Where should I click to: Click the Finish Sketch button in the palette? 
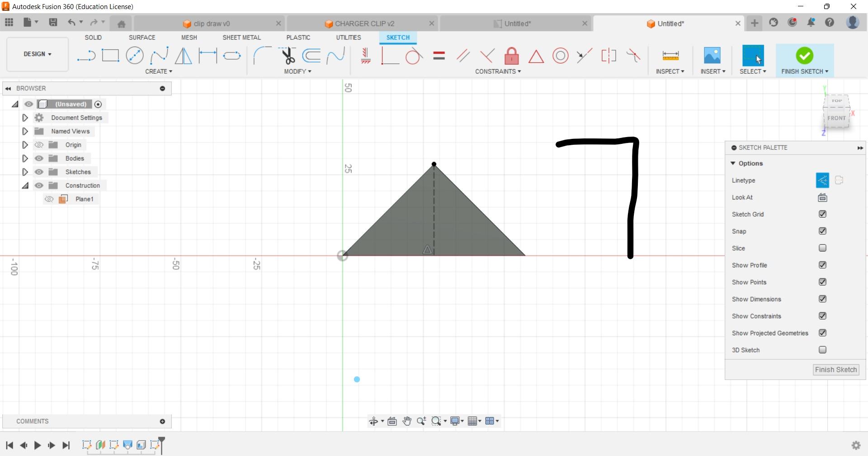tap(835, 370)
